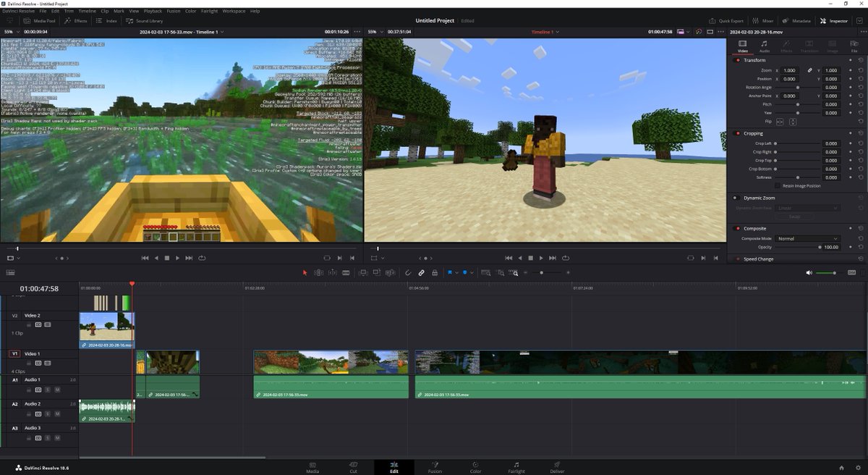This screenshot has height=475, width=868.
Task: Click the blue Marker icon
Action: pyautogui.click(x=464, y=272)
